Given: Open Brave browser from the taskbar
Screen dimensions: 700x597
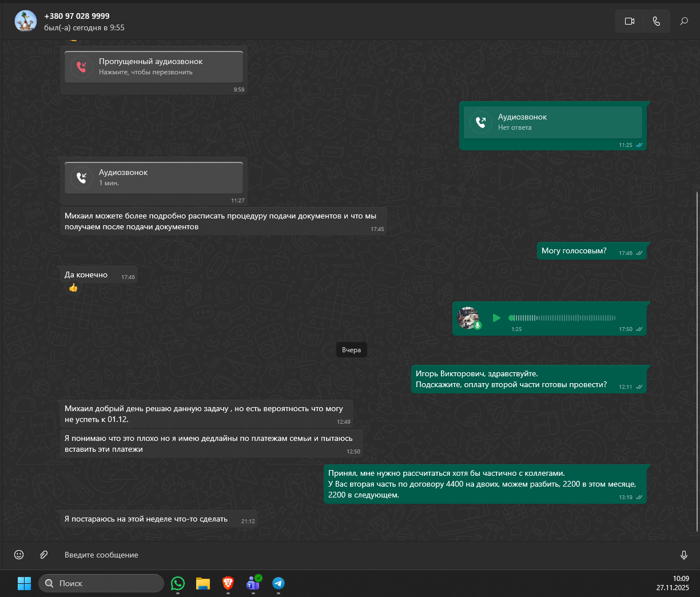Looking at the screenshot, I should [228, 583].
